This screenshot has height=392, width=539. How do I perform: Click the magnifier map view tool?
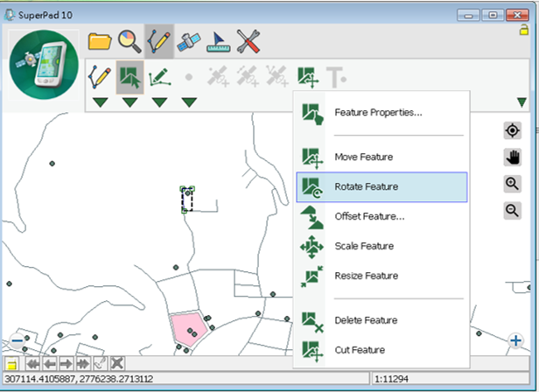[x=129, y=41]
